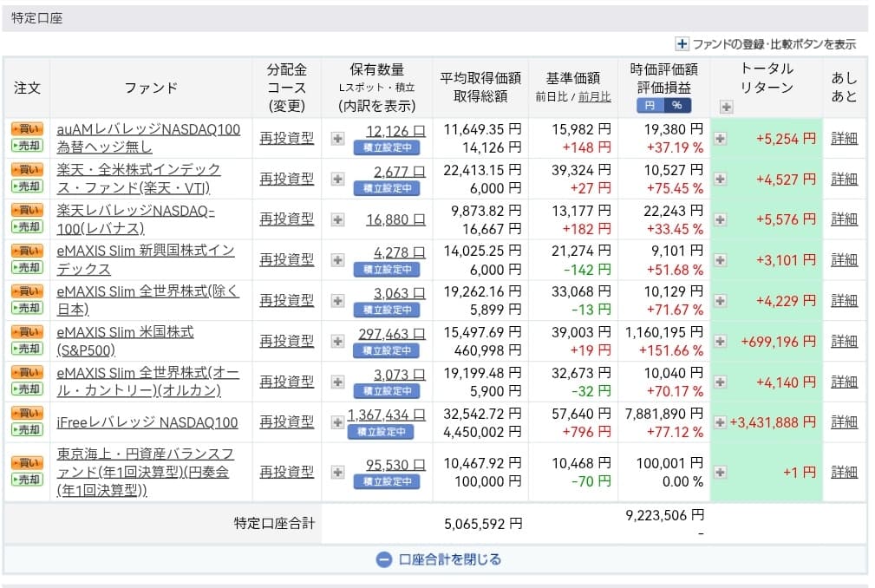875x588 pixels.
Task: Expand all total return details from column header
Action: click(726, 107)
